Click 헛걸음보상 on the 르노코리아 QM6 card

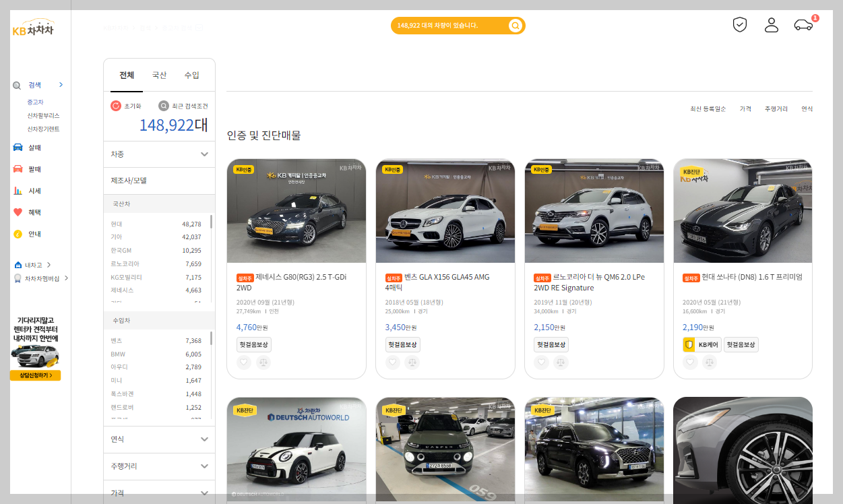(551, 345)
